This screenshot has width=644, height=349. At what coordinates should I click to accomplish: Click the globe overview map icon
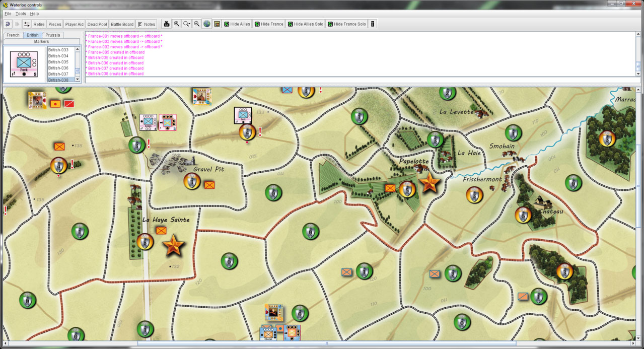click(207, 24)
